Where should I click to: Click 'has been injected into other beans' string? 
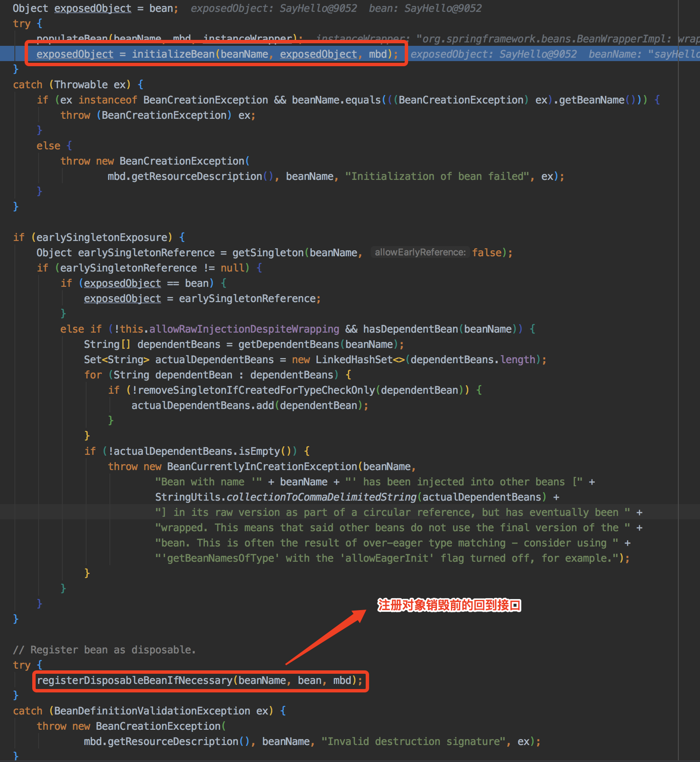tap(464, 482)
